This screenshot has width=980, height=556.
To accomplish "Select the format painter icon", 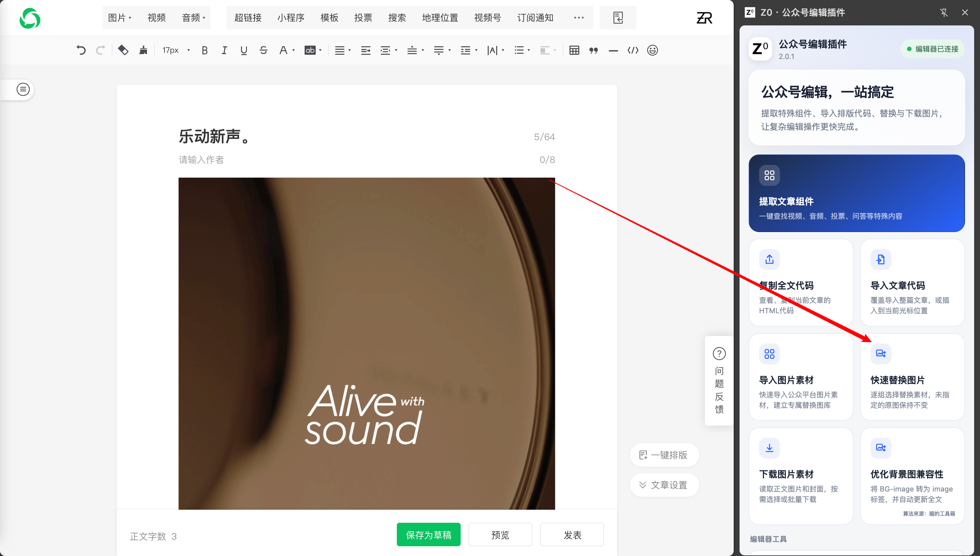I will 143,50.
